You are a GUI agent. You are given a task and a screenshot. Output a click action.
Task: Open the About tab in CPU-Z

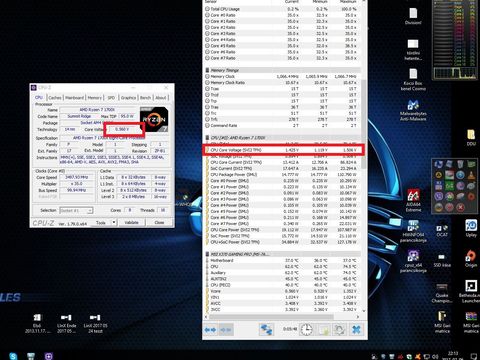pyautogui.click(x=161, y=98)
